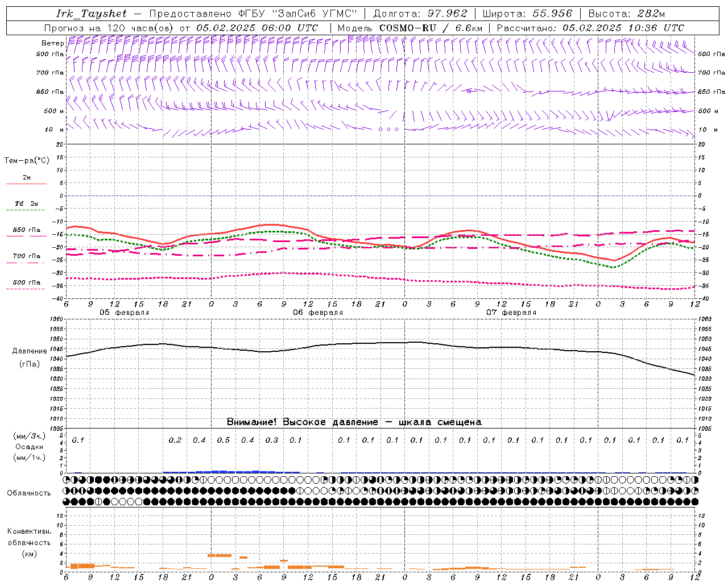Screen dimensions: 728x582
Task: Click the 'Осадки' precipitation label
Action: tap(30, 447)
